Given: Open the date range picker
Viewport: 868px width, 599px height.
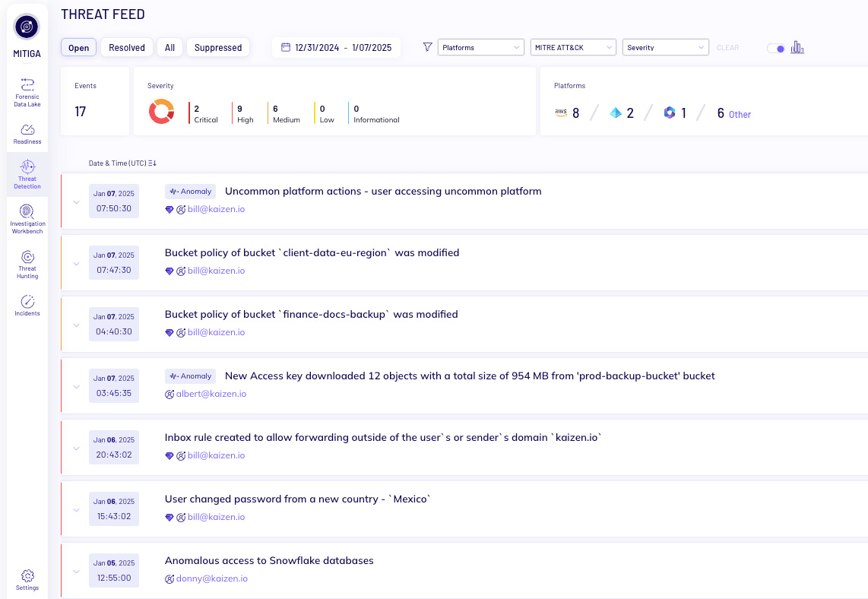Looking at the screenshot, I should [x=336, y=47].
